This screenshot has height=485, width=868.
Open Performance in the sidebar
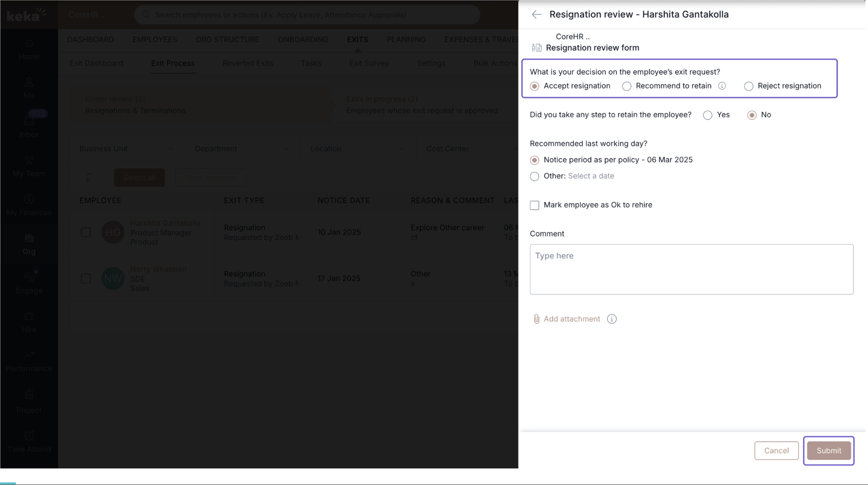29,361
